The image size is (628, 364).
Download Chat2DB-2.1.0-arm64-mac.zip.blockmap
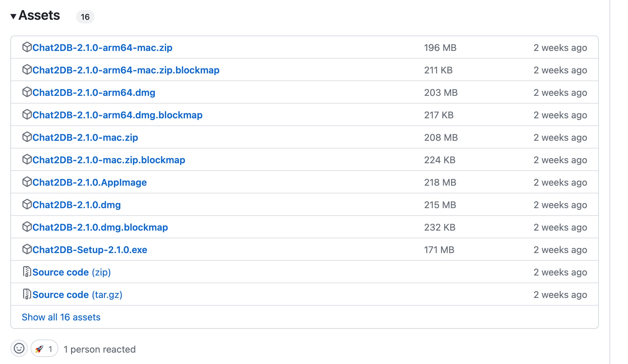(126, 70)
